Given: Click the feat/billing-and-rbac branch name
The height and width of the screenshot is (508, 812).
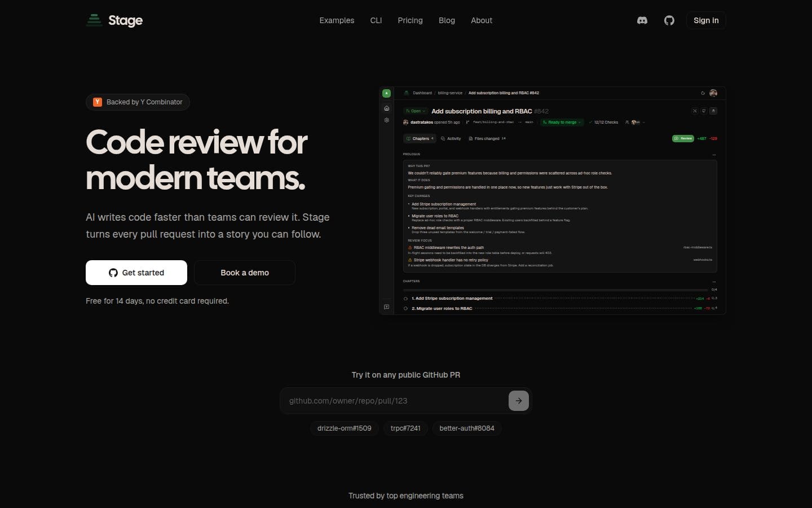Looking at the screenshot, I should [493, 122].
